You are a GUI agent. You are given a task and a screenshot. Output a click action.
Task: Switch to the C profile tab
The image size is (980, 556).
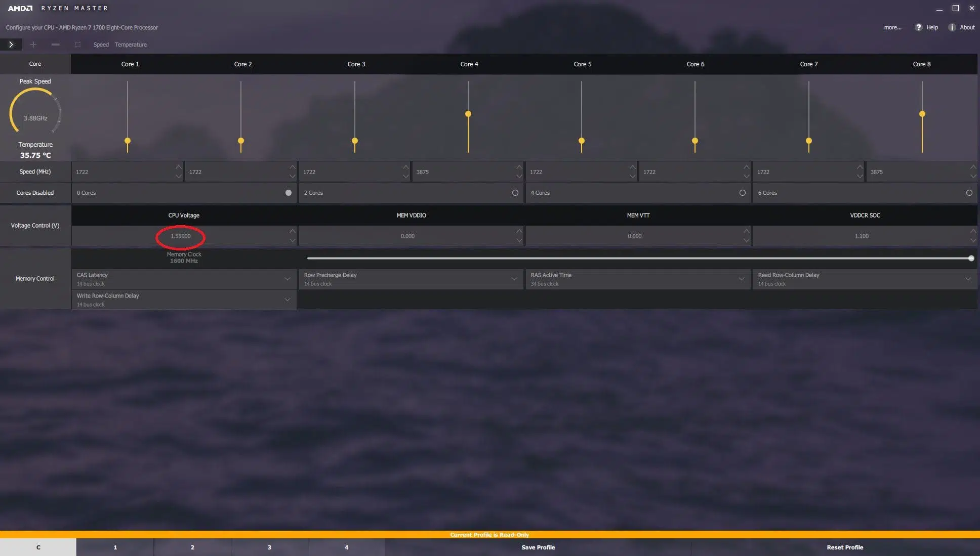point(38,547)
